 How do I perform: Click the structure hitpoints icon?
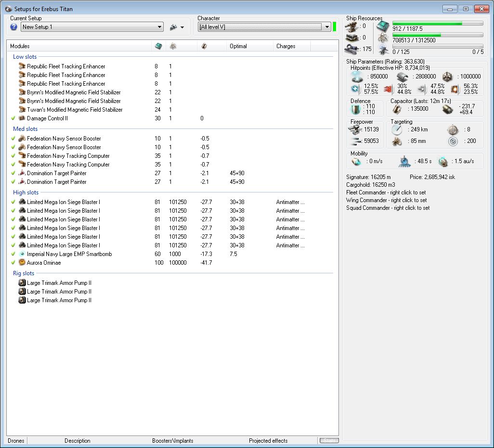[447, 77]
